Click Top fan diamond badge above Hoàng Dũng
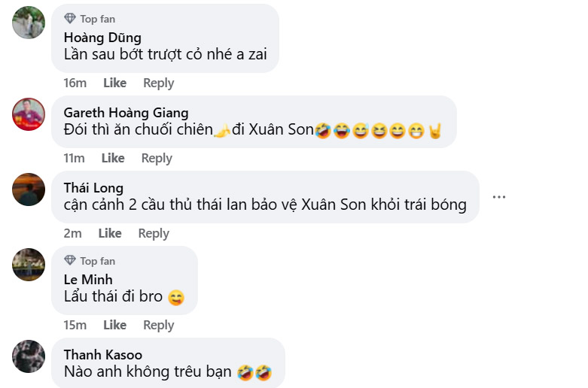 pos(70,19)
